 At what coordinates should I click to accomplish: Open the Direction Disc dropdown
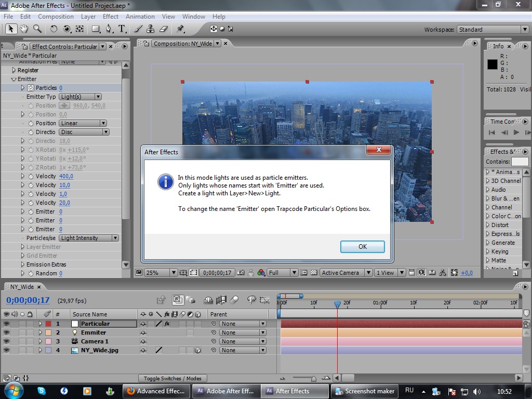tap(84, 132)
